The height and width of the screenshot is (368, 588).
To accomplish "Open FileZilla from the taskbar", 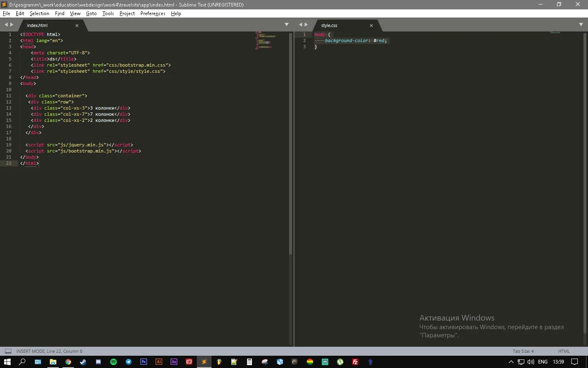I will [355, 362].
